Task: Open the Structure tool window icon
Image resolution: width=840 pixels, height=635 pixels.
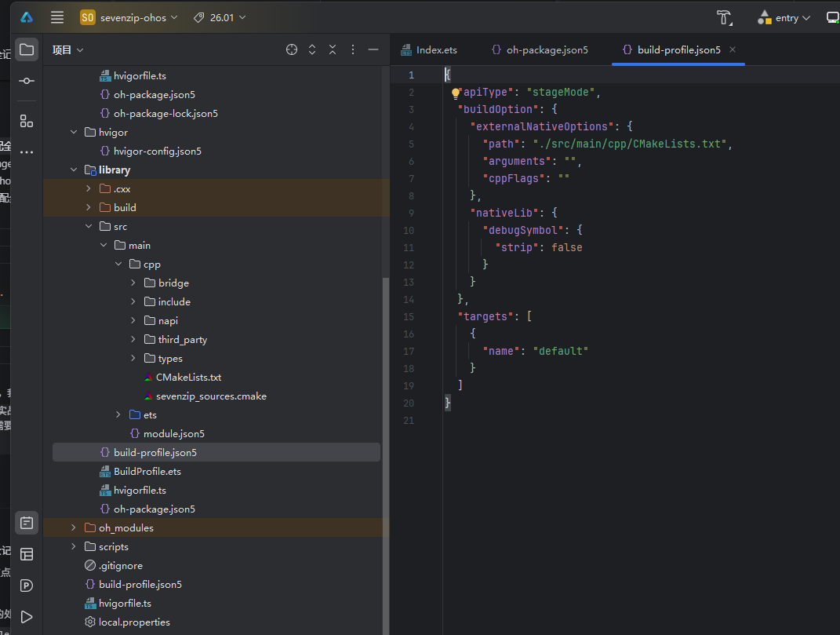Action: (x=27, y=121)
